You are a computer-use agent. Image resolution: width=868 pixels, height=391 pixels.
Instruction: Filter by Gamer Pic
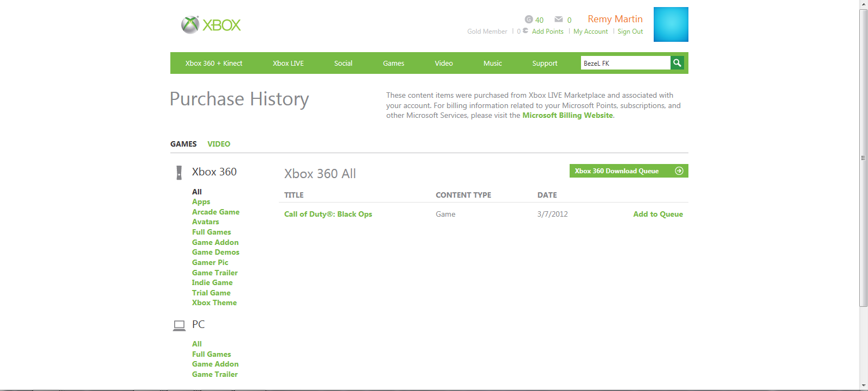click(210, 262)
